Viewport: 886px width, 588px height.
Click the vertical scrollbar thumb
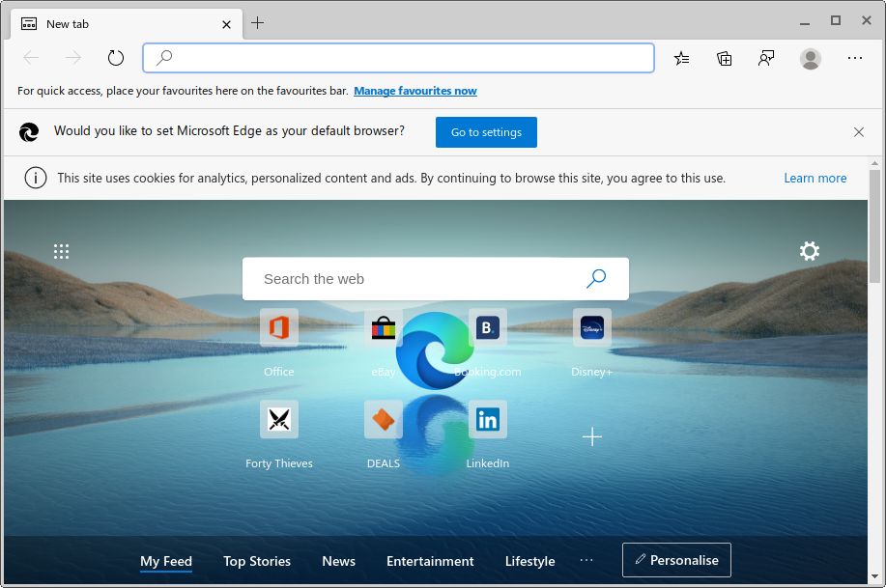coord(874,226)
